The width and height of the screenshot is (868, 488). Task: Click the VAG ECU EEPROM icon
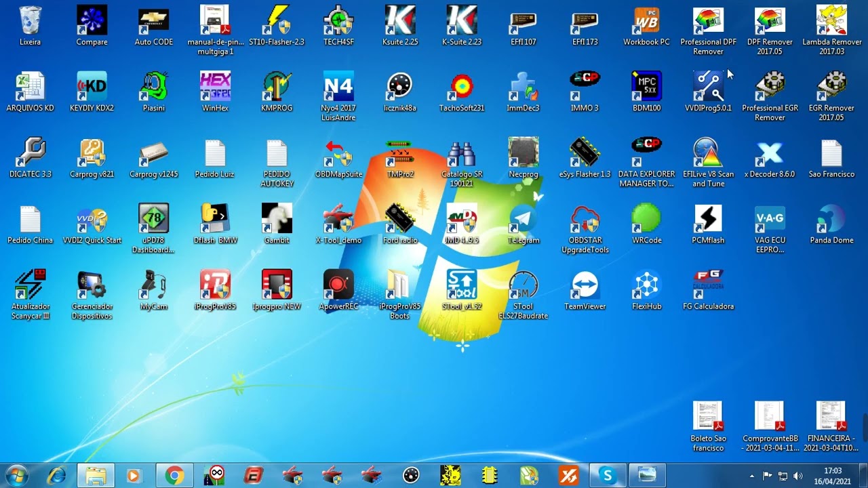770,218
